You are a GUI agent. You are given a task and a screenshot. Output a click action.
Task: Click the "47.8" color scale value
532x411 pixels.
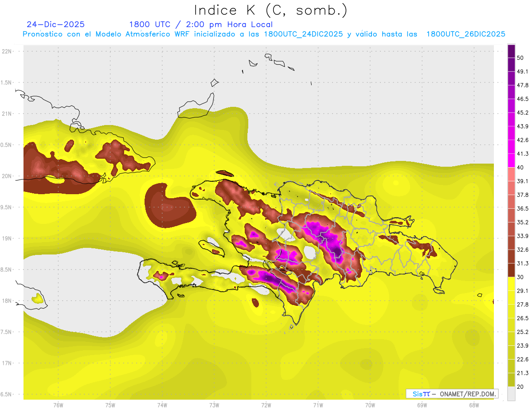pyautogui.click(x=523, y=85)
